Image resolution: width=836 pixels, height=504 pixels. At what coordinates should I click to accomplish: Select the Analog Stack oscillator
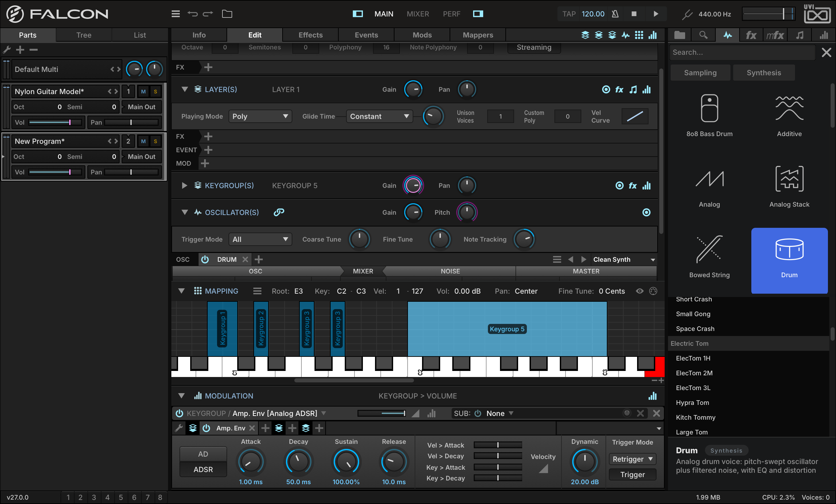(x=789, y=186)
